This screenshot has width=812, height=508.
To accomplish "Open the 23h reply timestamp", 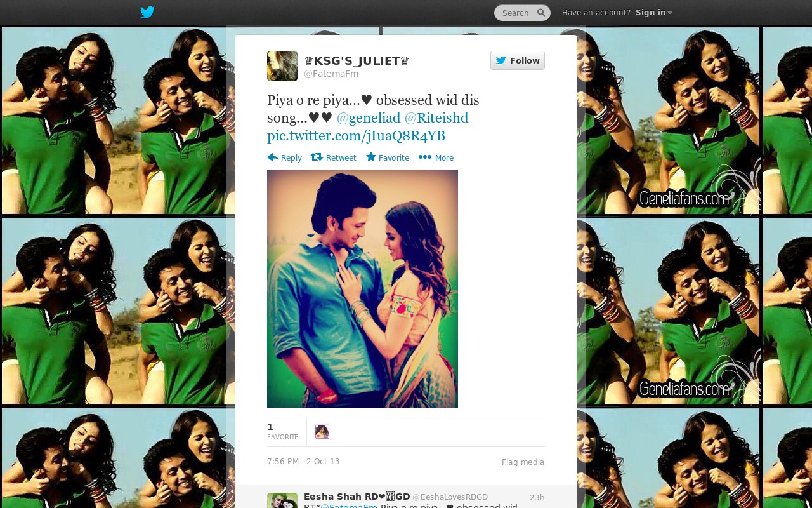I will [x=537, y=497].
